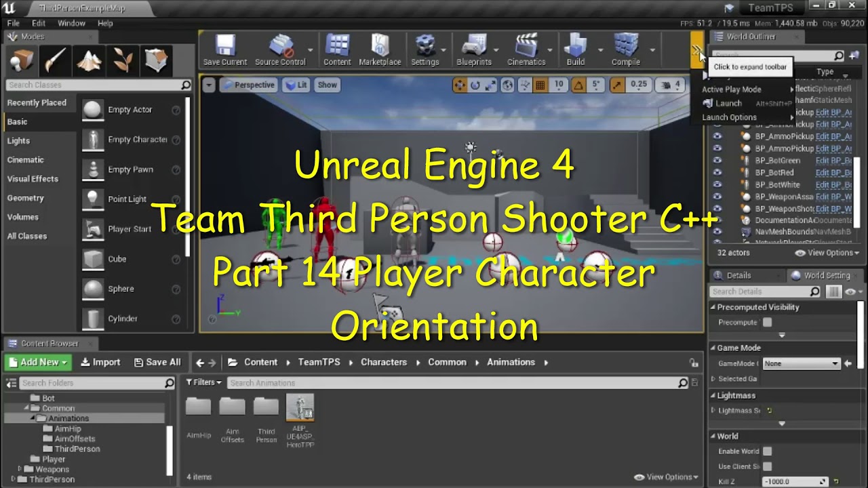Click the Content Browser lock icon
This screenshot has height=488, width=868.
pos(693,363)
